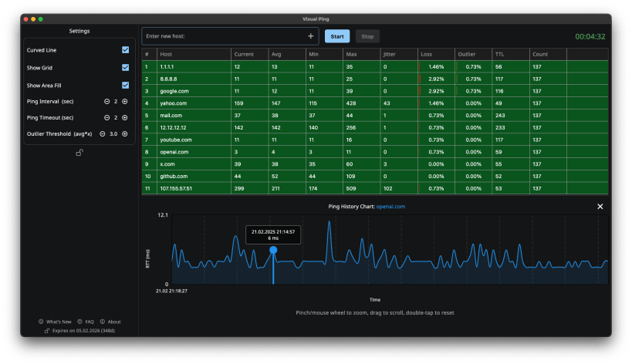Image resolution: width=632 pixels, height=364 pixels.
Task: Increase Ping Timeout with plus icon
Action: 125,117
